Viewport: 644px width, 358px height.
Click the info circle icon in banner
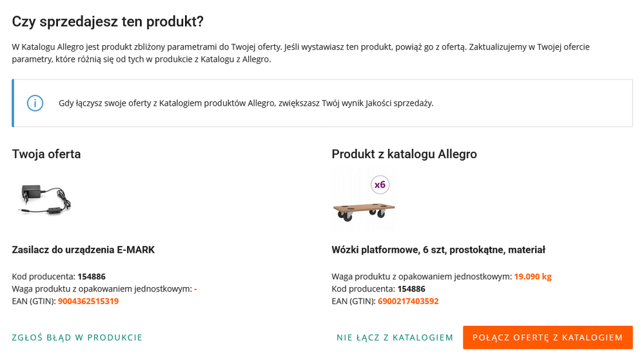[x=35, y=103]
